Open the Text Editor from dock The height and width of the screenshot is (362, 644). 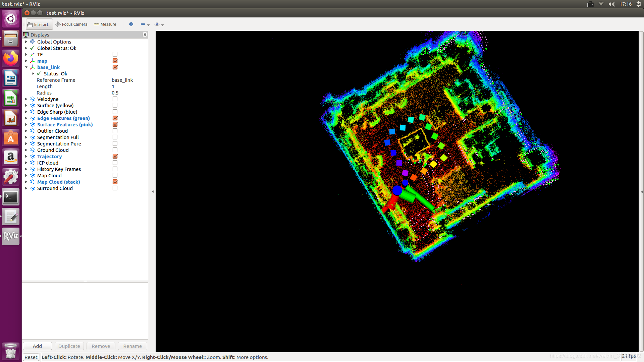pyautogui.click(x=11, y=217)
